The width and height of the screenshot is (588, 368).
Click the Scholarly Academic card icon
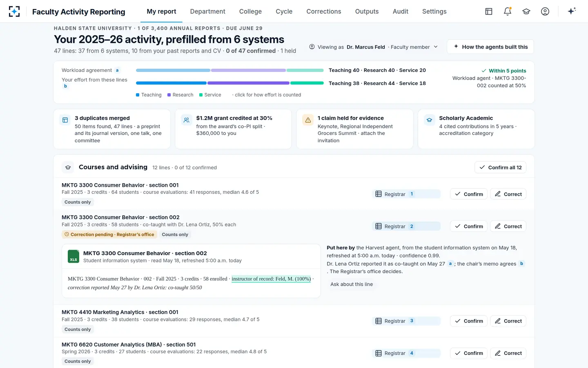pyautogui.click(x=429, y=120)
